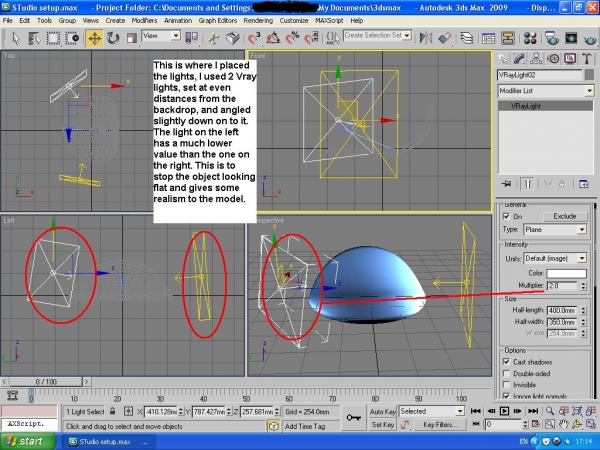Screen dimensions: 600x450
Task: Click the Half-width spinner arrows
Action: click(583, 322)
